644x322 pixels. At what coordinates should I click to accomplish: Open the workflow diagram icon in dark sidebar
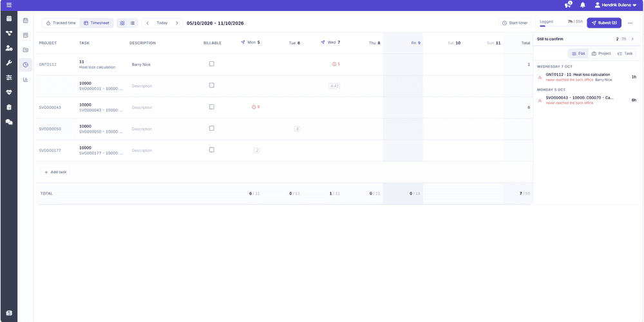[x=8, y=33]
